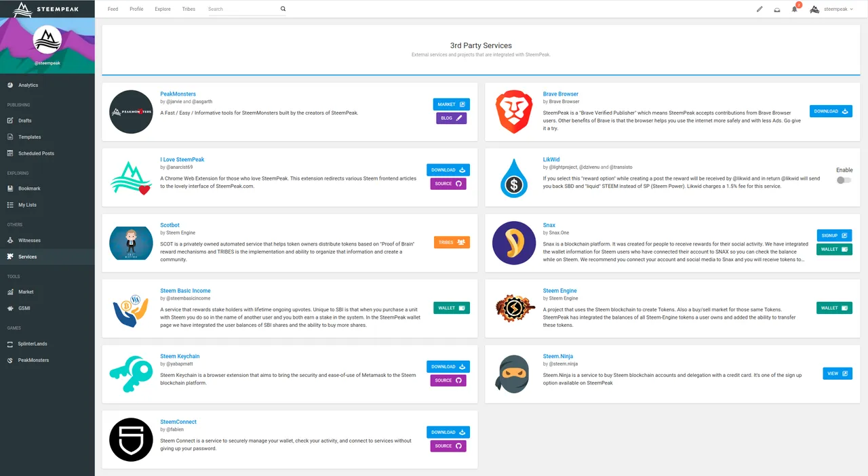
Task: Click the SteemConnect shield logo
Action: (x=131, y=439)
